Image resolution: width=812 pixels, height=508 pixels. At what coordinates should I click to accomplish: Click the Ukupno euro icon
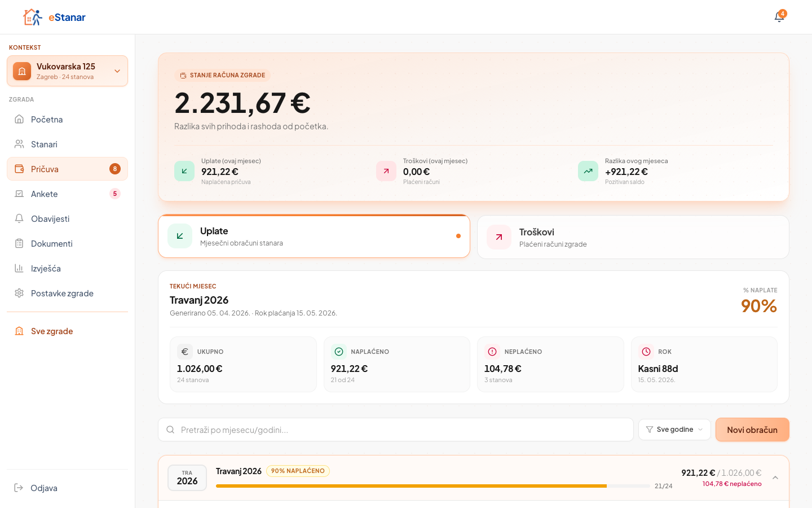click(x=185, y=352)
